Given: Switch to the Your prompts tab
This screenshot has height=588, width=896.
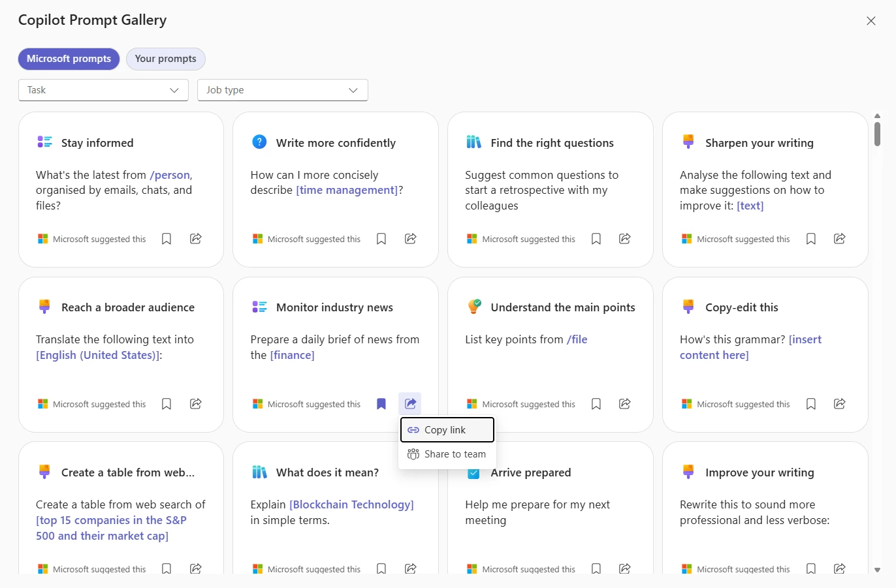Looking at the screenshot, I should [x=166, y=59].
